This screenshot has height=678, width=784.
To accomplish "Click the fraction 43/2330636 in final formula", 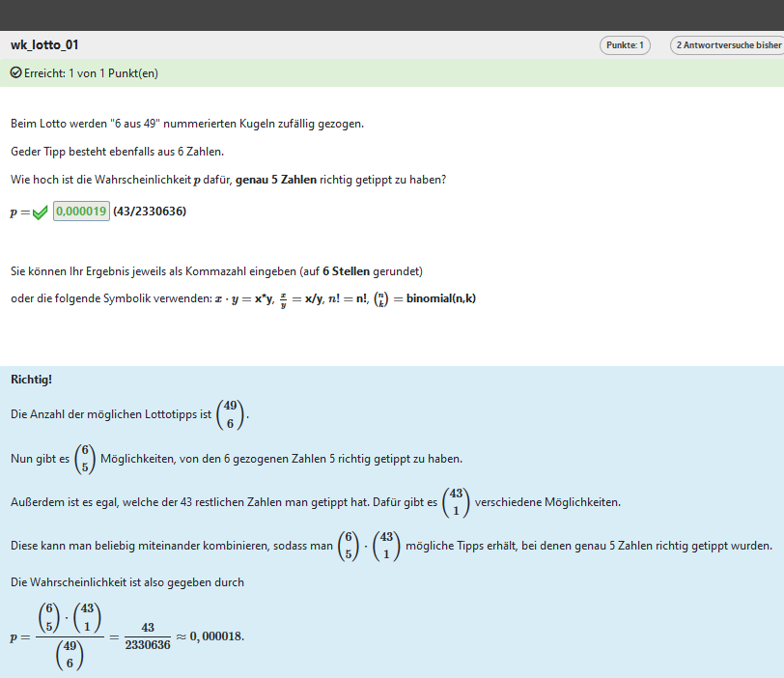I will point(148,637).
